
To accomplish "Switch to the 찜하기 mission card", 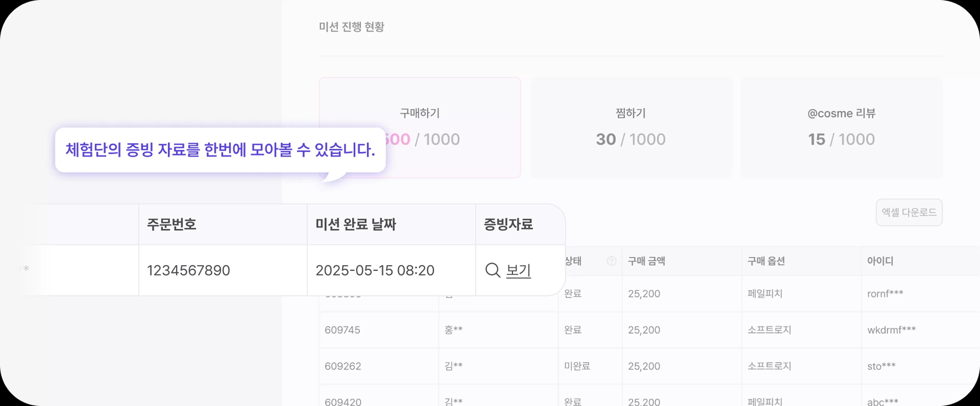I will (631, 127).
